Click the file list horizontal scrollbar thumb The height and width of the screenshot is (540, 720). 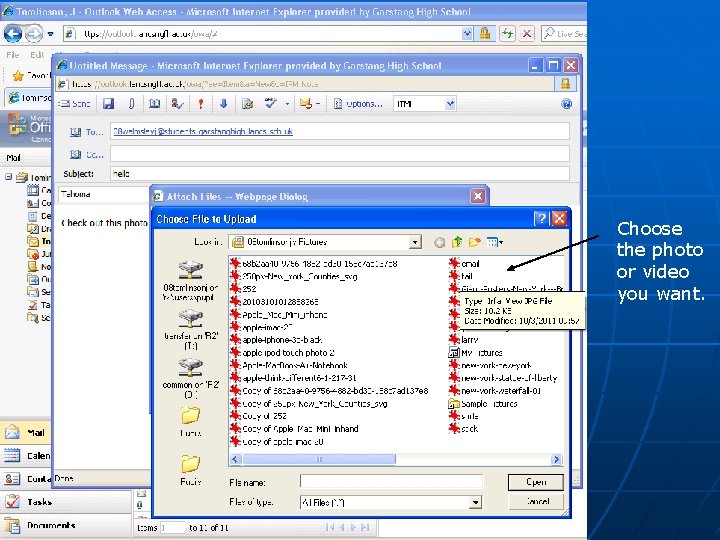click(319, 459)
